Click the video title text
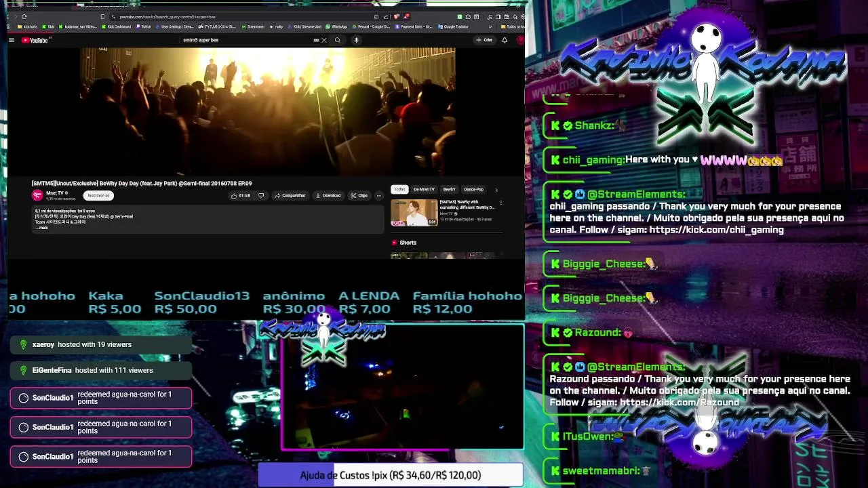Screen dimensions: 868x488 point(142,184)
